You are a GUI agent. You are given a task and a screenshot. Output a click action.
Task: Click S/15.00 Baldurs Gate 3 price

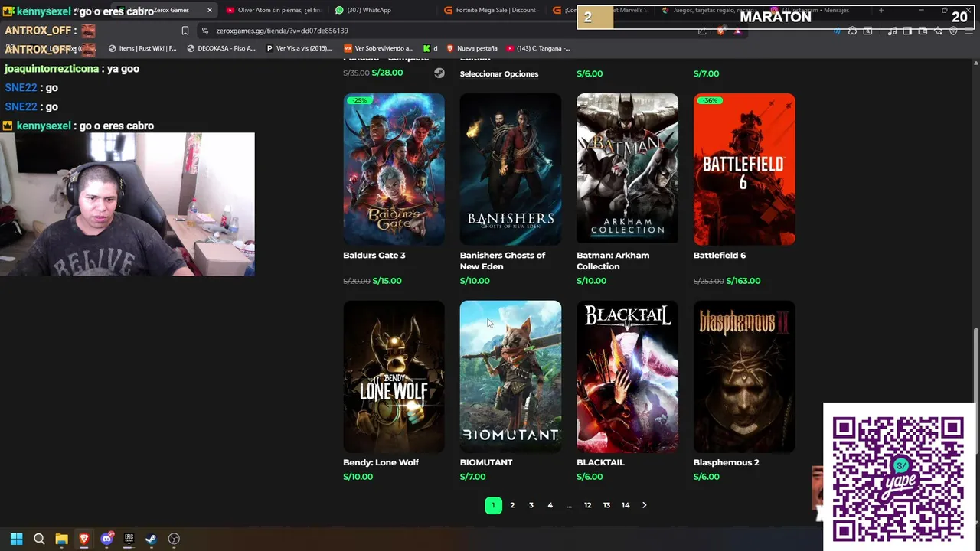pos(387,281)
